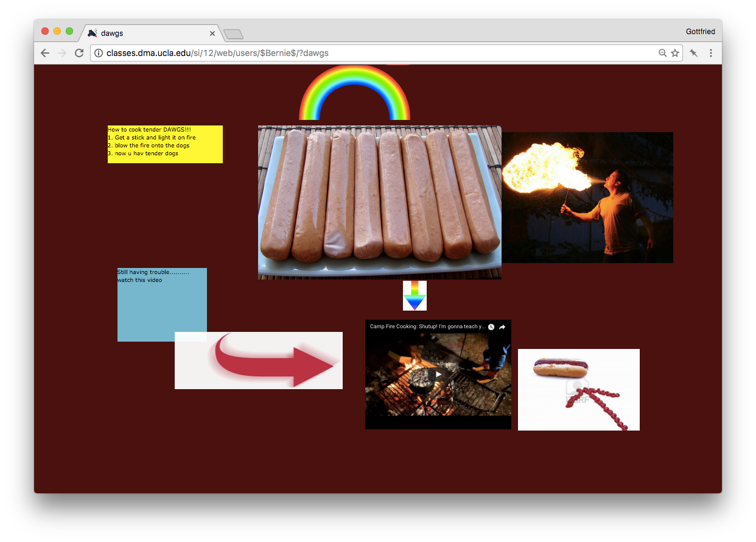The image size is (756, 542).
Task: Reload the dawgs page
Action: point(79,53)
